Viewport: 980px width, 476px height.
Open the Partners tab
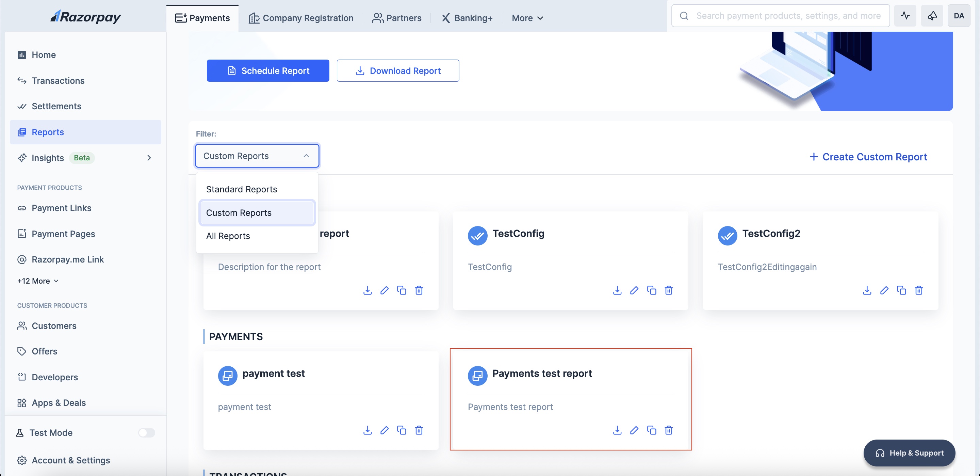coord(396,18)
